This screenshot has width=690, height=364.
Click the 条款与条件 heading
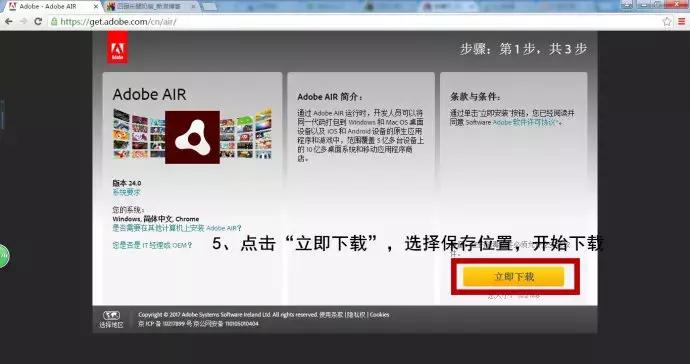point(475,97)
